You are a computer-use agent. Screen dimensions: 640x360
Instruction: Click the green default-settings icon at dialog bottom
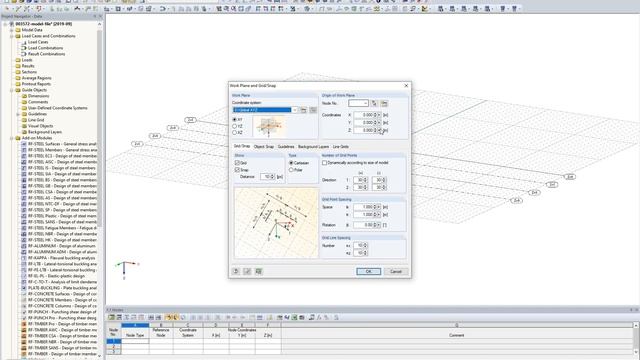pyautogui.click(x=258, y=271)
